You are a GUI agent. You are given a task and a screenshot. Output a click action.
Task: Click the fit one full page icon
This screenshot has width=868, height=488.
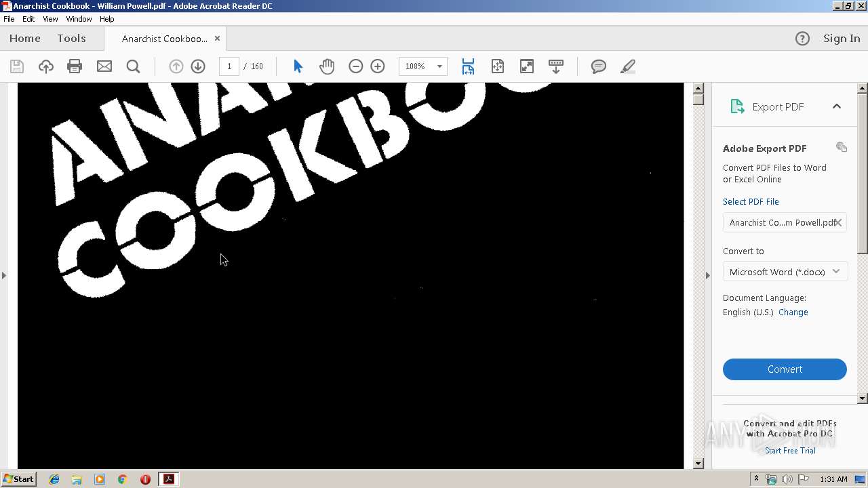point(498,66)
